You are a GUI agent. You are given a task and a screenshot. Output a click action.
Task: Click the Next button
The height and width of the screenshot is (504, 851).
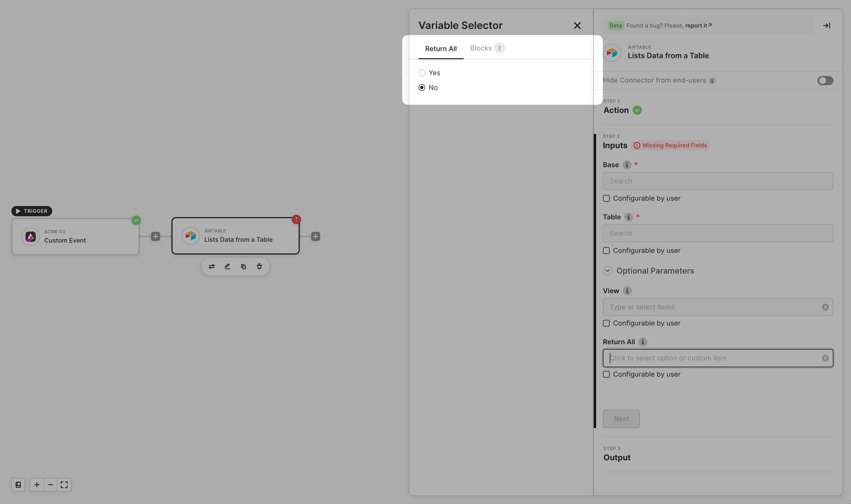tap(621, 419)
